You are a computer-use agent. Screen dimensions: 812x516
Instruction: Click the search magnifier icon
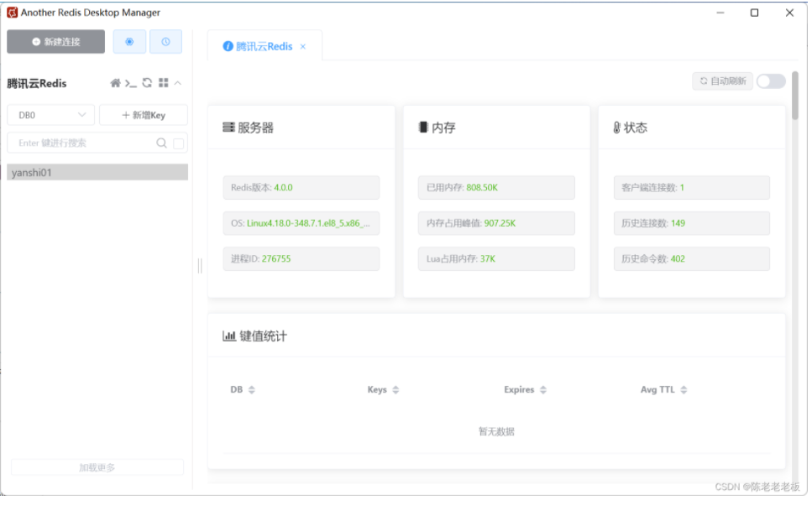pos(161,143)
